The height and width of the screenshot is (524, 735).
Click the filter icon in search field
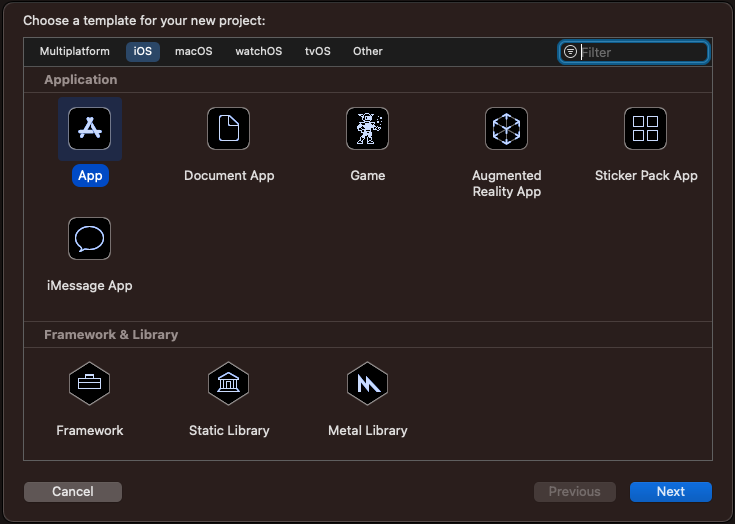click(x=570, y=52)
